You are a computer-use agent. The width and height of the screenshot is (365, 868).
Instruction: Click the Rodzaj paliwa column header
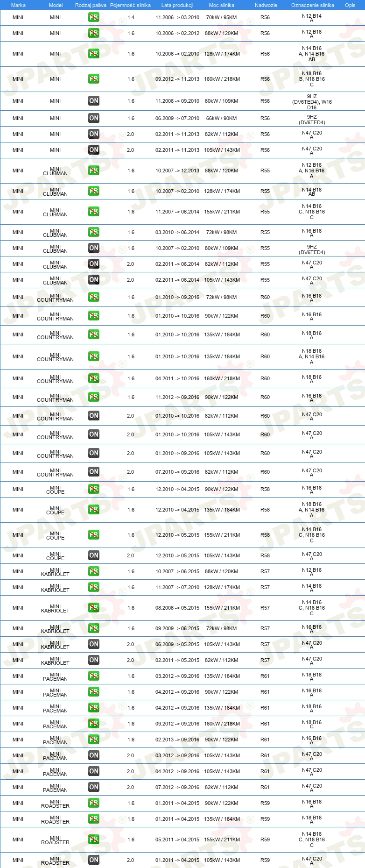point(91,5)
